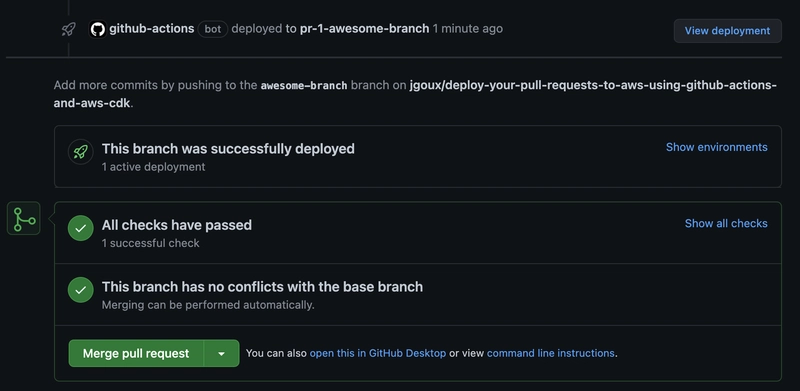This screenshot has height=391, width=800.
Task: Open Show environments link
Action: tap(716, 147)
